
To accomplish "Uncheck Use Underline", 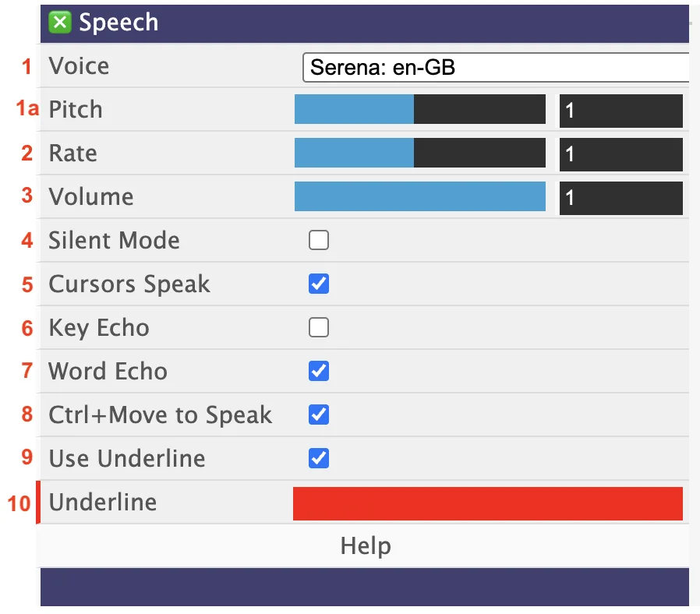I will pyautogui.click(x=318, y=459).
